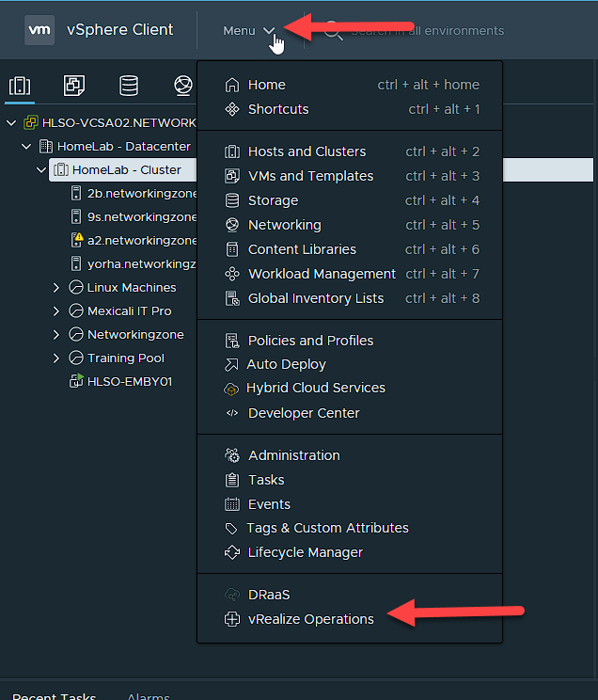Select the HLSO-EMBY01 virtual machine

[x=129, y=382]
